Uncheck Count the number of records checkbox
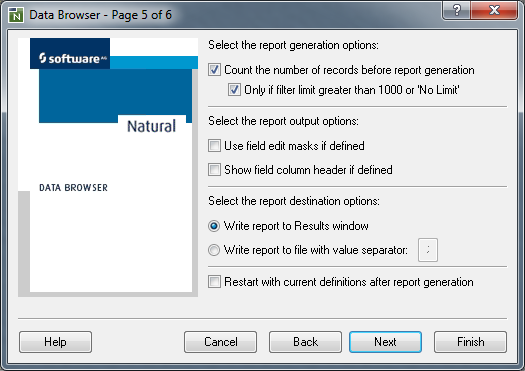The width and height of the screenshot is (525, 371). pos(214,70)
